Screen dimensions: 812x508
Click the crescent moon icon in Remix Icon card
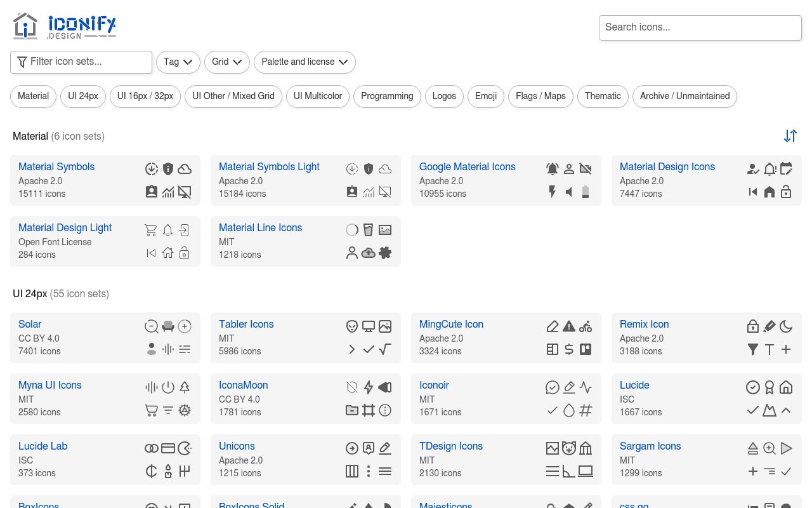[x=786, y=326]
